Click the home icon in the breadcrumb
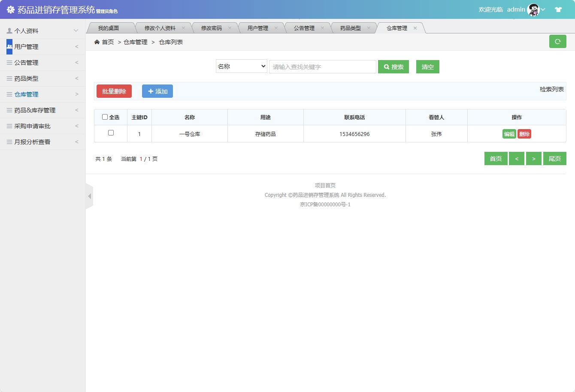This screenshot has width=575, height=392. (x=97, y=42)
